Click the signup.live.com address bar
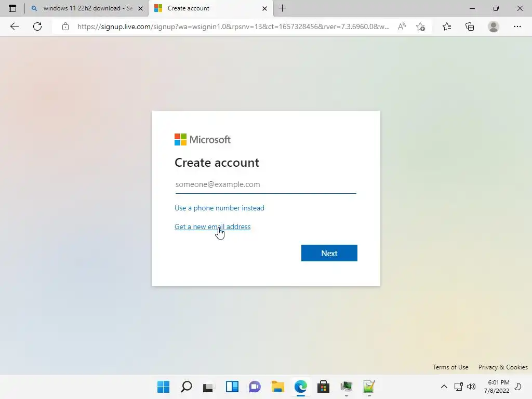This screenshot has width=532, height=399. click(233, 26)
